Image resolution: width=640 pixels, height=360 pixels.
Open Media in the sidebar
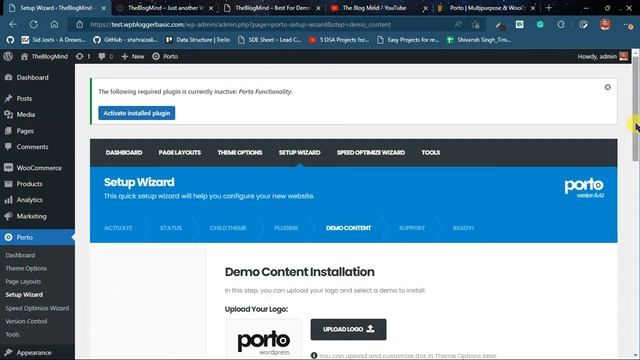click(x=25, y=115)
